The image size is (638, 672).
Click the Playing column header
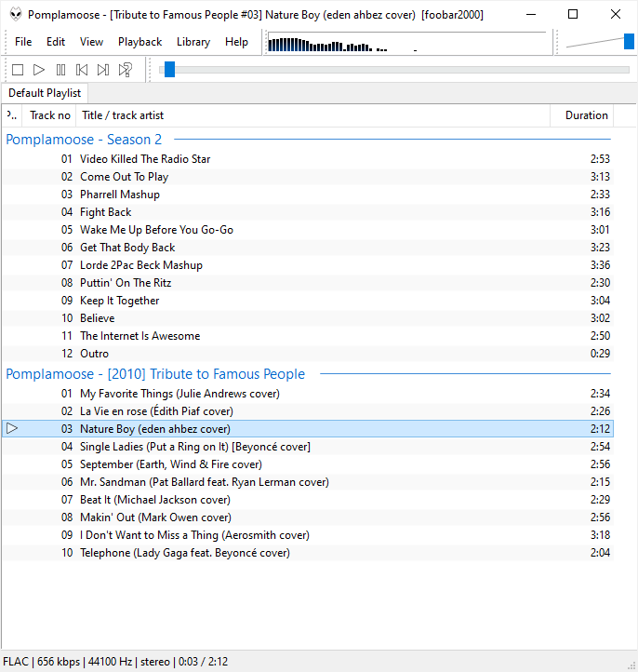coord(12,115)
